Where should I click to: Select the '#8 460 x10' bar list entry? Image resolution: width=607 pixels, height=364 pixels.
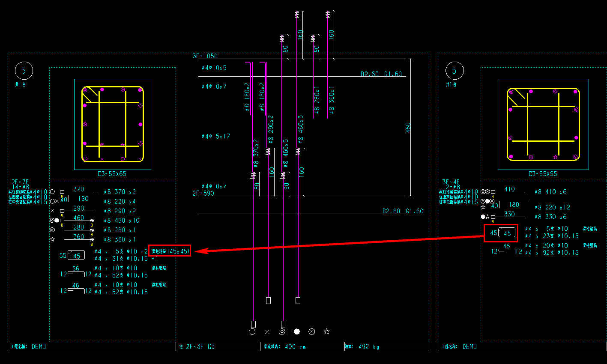point(122,221)
